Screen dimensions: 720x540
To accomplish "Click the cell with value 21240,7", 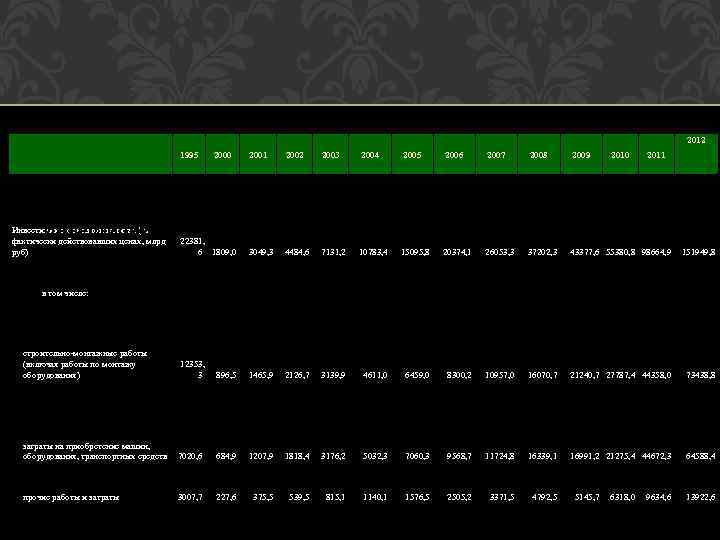I will (x=584, y=375).
